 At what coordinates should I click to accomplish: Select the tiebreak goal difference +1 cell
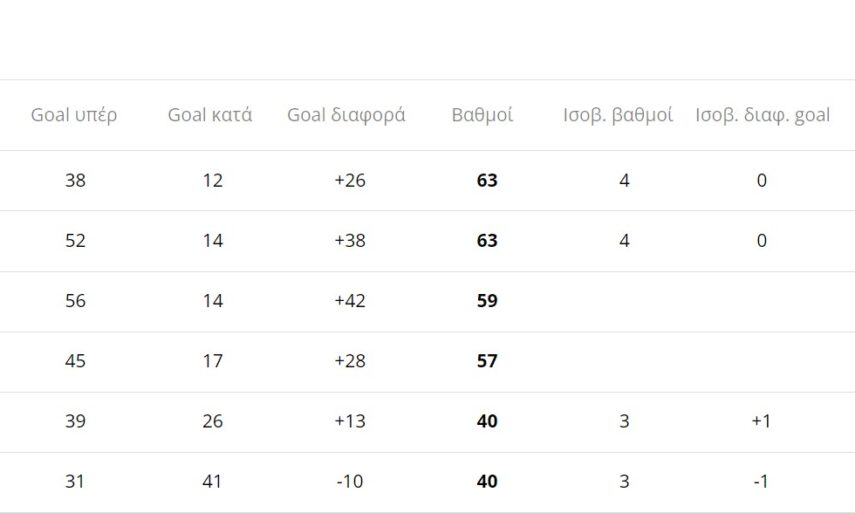coord(761,421)
